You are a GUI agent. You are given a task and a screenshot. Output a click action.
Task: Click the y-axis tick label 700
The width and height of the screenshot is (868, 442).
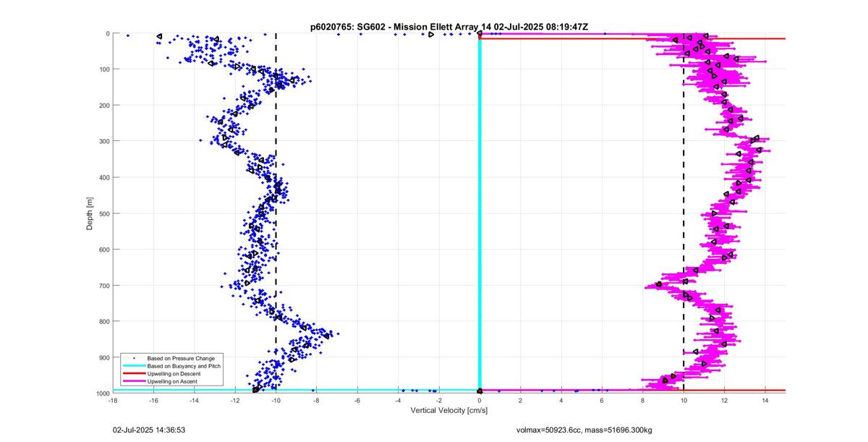pos(103,285)
